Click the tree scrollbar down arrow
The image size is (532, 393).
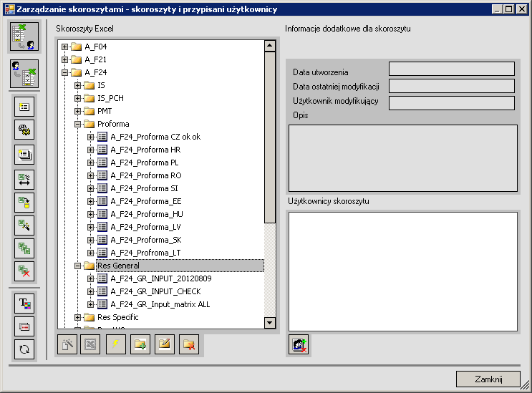(270, 322)
